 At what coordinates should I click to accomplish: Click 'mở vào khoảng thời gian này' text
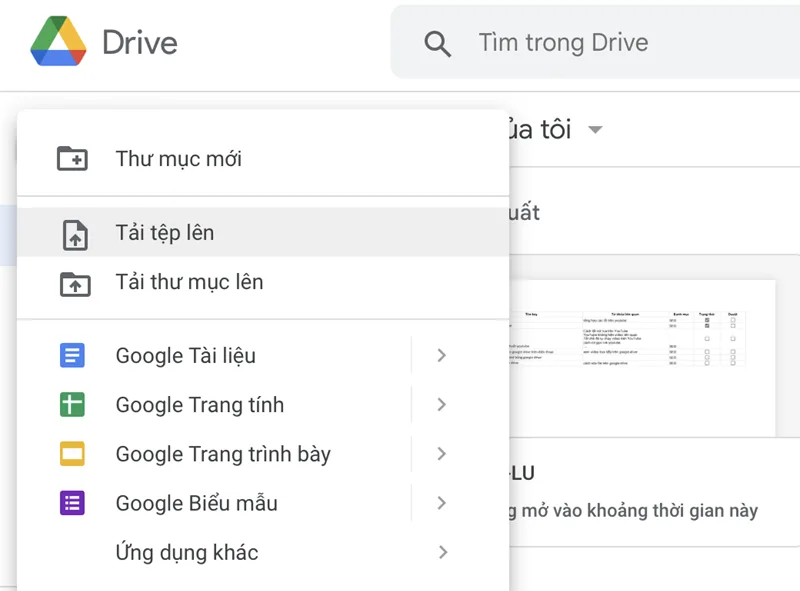tap(639, 510)
